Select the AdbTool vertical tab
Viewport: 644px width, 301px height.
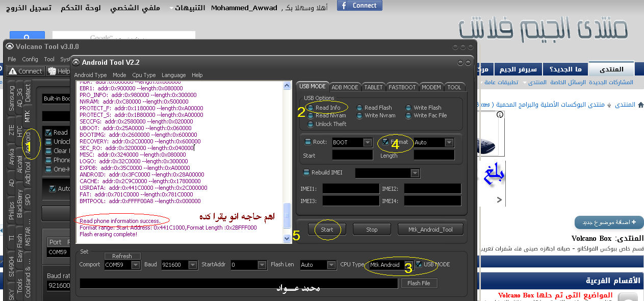pos(28,172)
